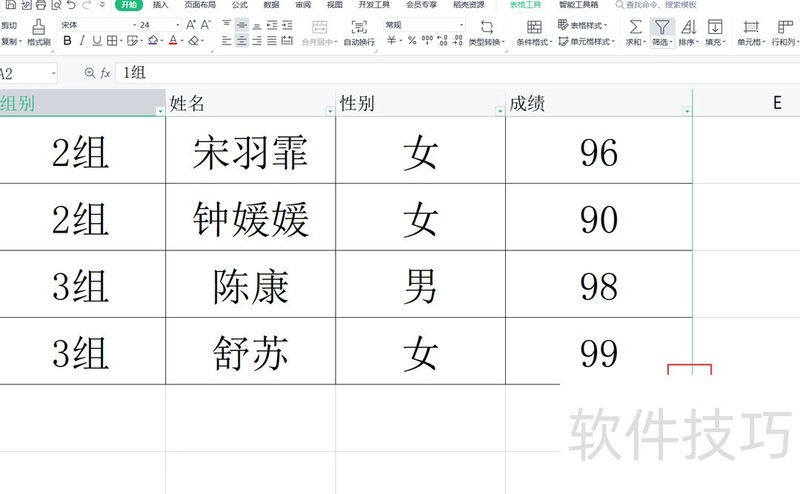
Task: Click the font color A icon
Action: 173,40
